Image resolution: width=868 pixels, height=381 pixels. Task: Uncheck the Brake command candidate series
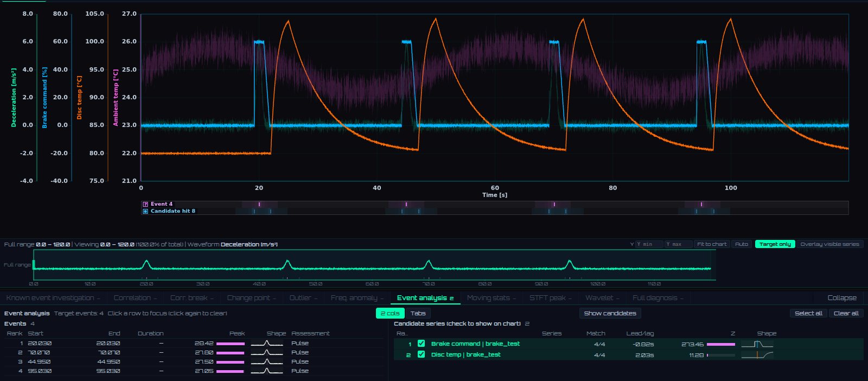pos(421,344)
